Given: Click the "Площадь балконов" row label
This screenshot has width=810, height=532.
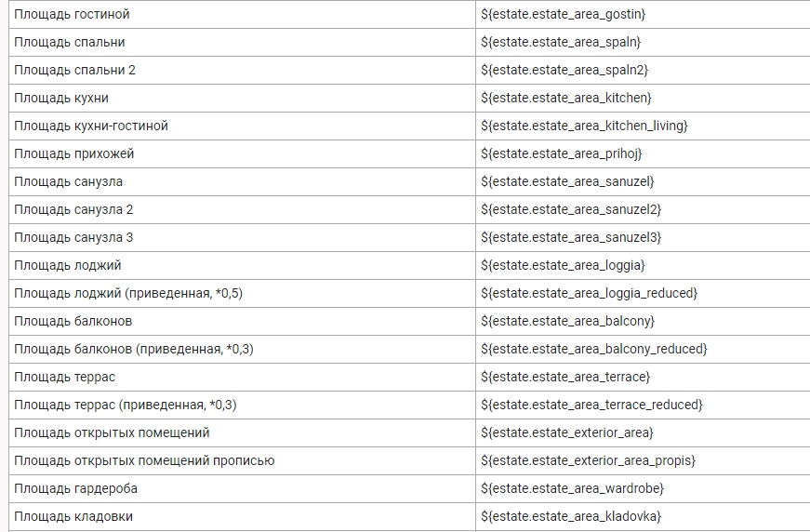Looking at the screenshot, I should pos(73,321).
